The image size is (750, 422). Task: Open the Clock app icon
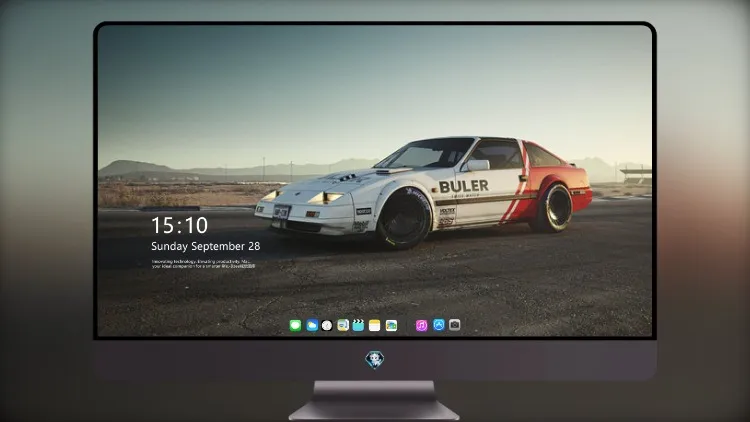click(327, 325)
